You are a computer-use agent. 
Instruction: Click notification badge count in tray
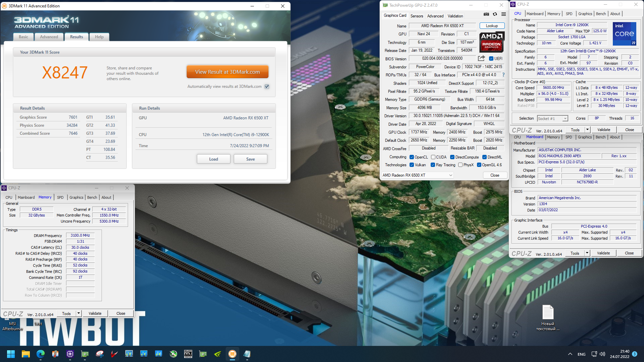635,354
